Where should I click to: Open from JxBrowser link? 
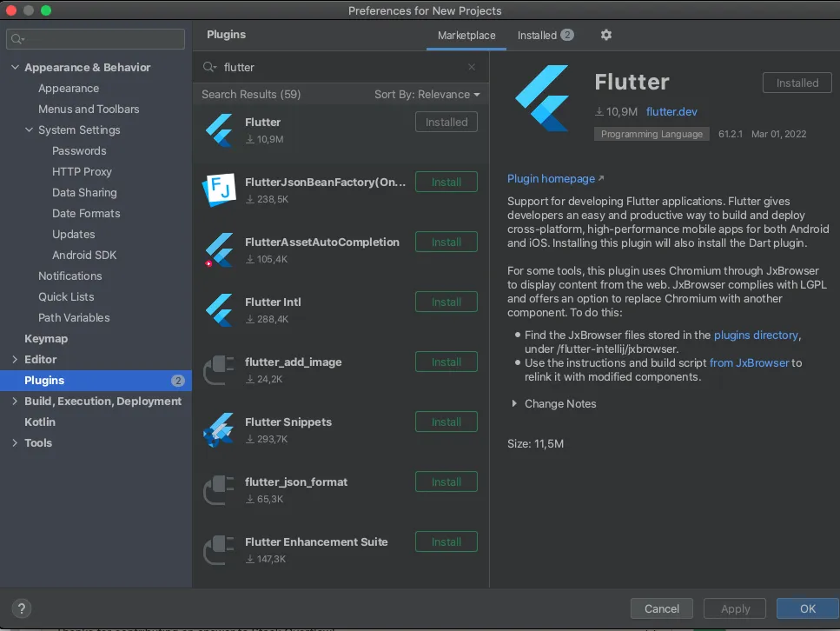[x=749, y=363]
